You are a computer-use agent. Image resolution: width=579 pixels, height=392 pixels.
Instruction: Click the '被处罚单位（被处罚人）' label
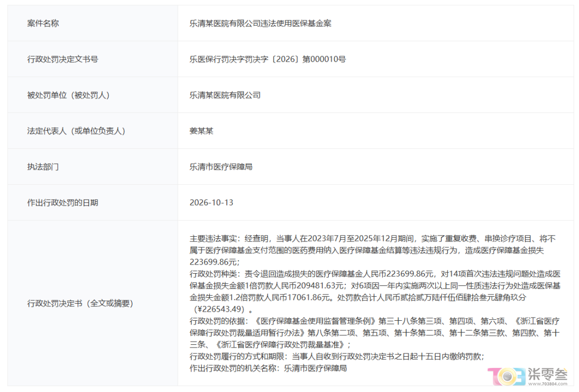pyautogui.click(x=68, y=95)
